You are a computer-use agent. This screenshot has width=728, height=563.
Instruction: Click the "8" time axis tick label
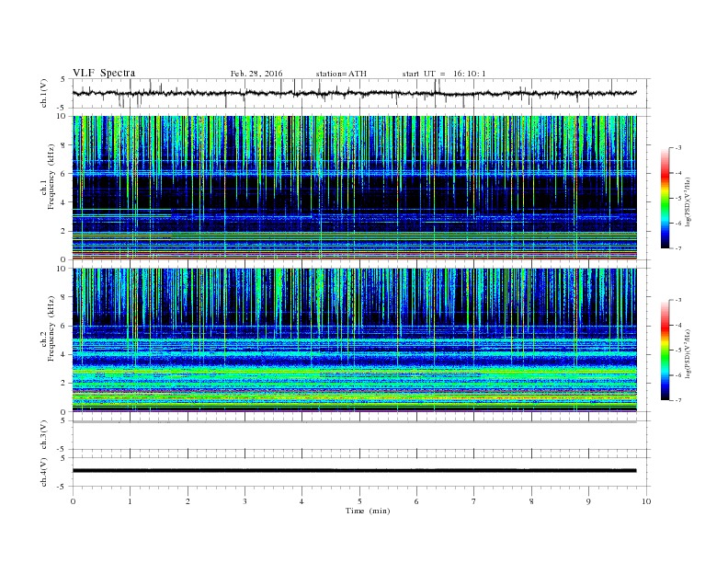tap(531, 501)
